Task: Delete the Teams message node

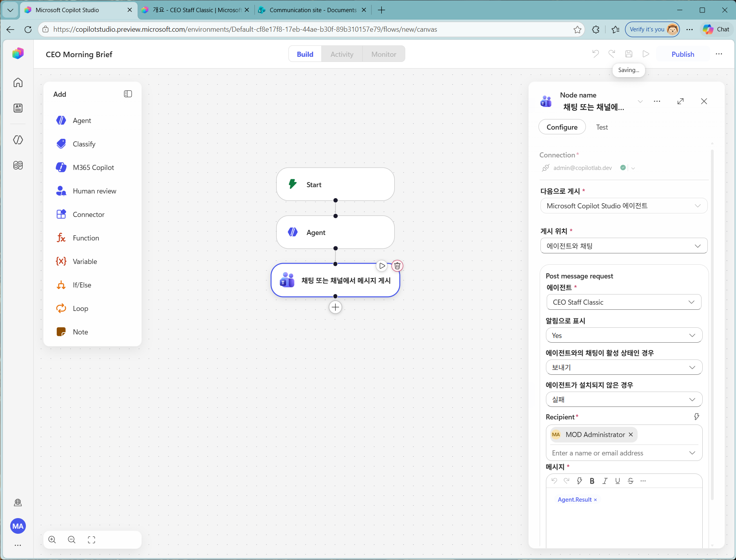Action: click(397, 266)
